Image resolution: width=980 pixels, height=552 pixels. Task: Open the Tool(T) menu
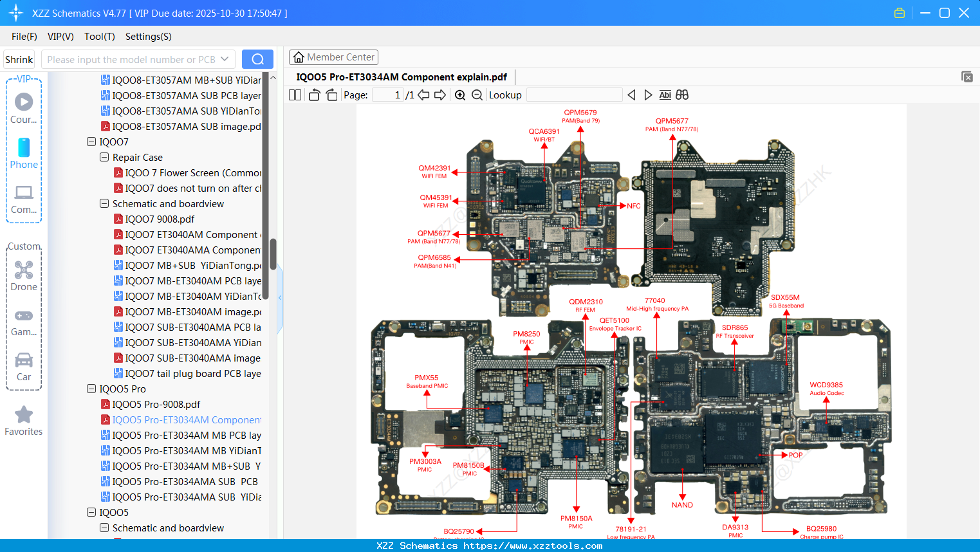click(99, 37)
